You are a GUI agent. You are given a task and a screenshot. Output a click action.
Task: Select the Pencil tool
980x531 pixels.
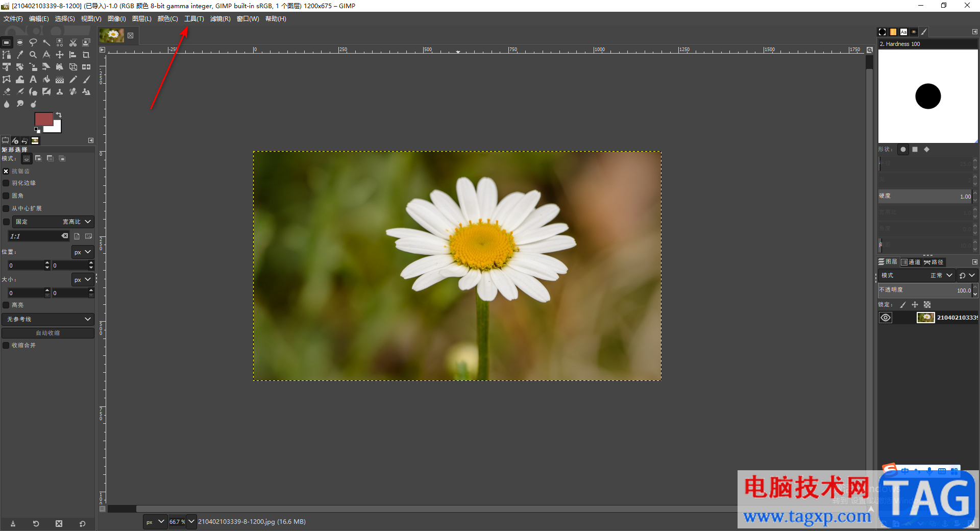(73, 79)
